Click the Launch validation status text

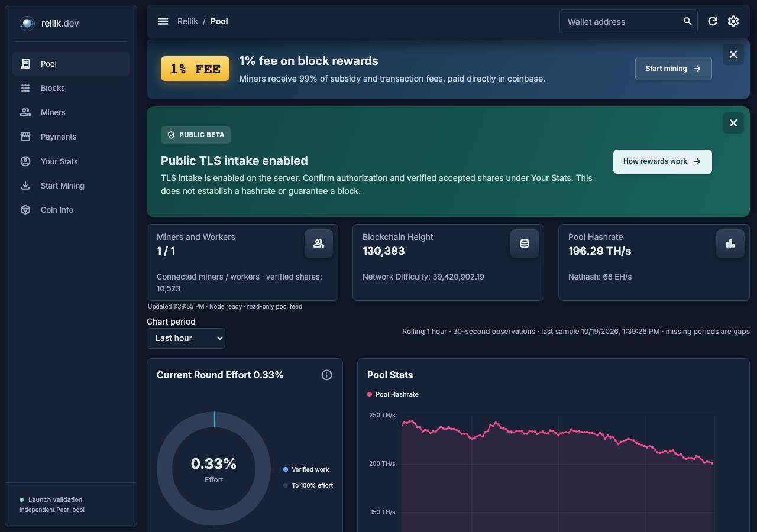pos(55,499)
